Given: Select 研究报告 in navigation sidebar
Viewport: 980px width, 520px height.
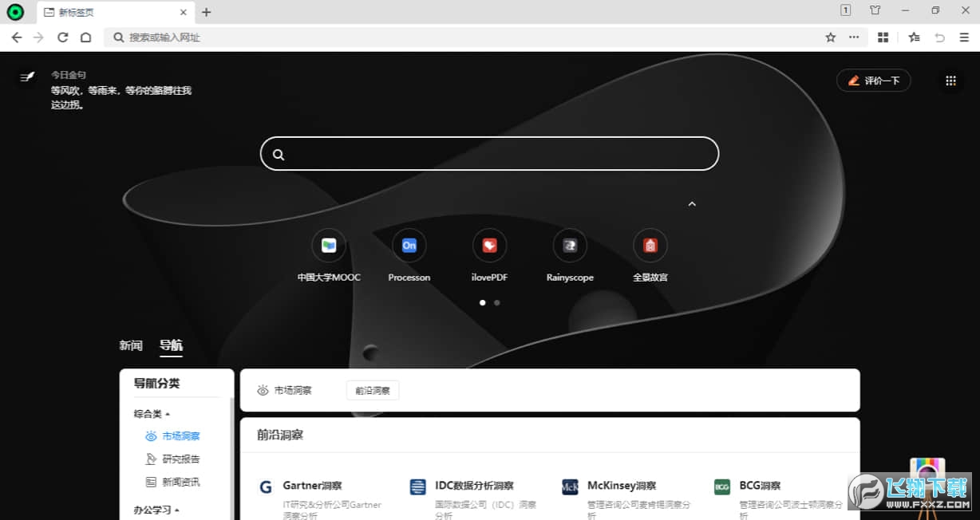Looking at the screenshot, I should (x=180, y=459).
